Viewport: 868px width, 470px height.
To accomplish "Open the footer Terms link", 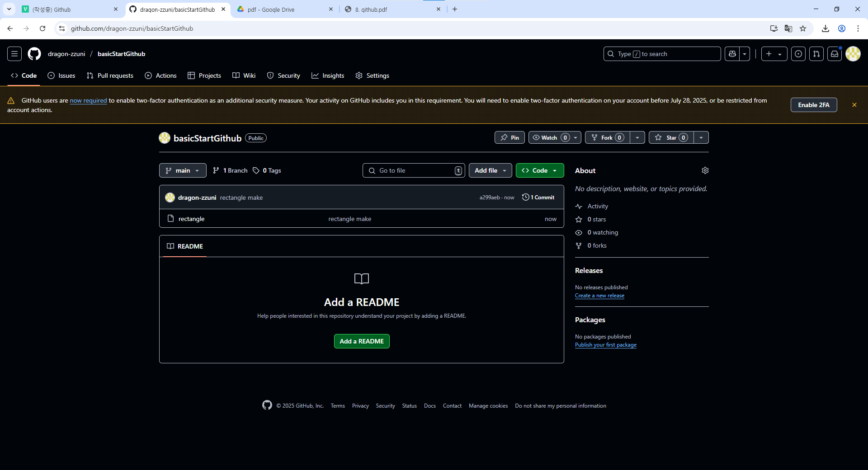I will coord(338,406).
